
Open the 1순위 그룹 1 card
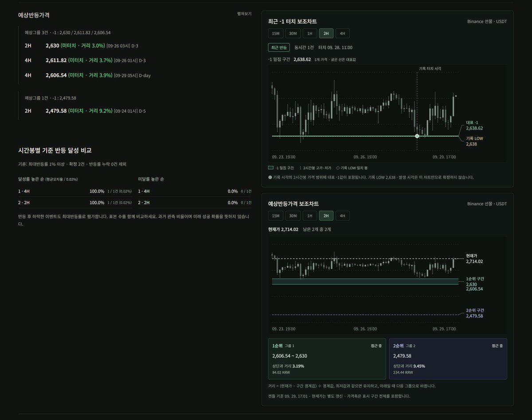point(327,359)
